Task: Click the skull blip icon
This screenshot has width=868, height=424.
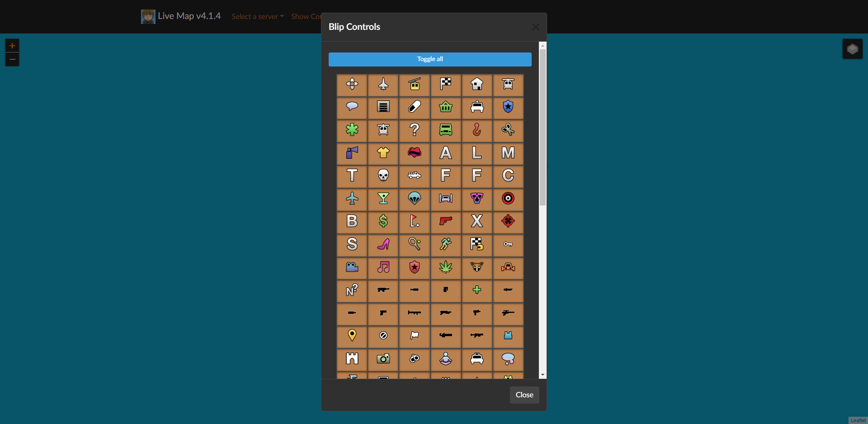Action: (x=383, y=176)
